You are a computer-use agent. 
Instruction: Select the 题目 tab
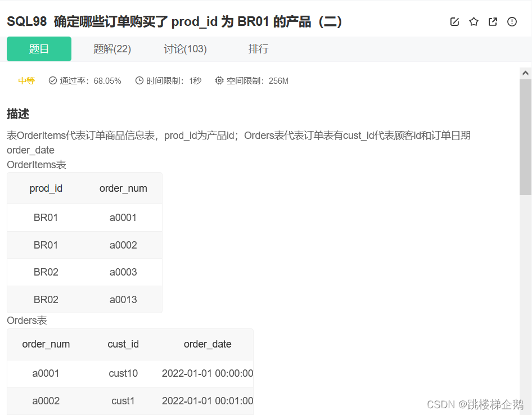tap(39, 49)
